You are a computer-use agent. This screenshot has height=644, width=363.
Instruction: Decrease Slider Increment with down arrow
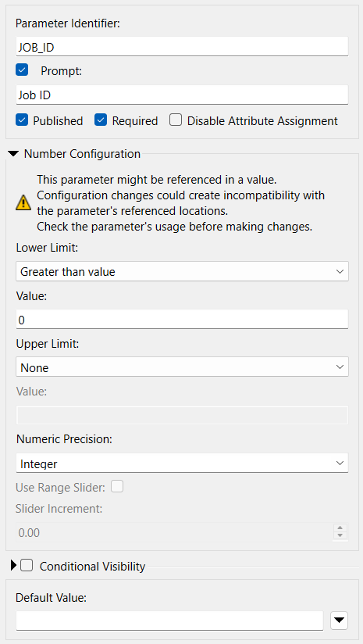(340, 535)
